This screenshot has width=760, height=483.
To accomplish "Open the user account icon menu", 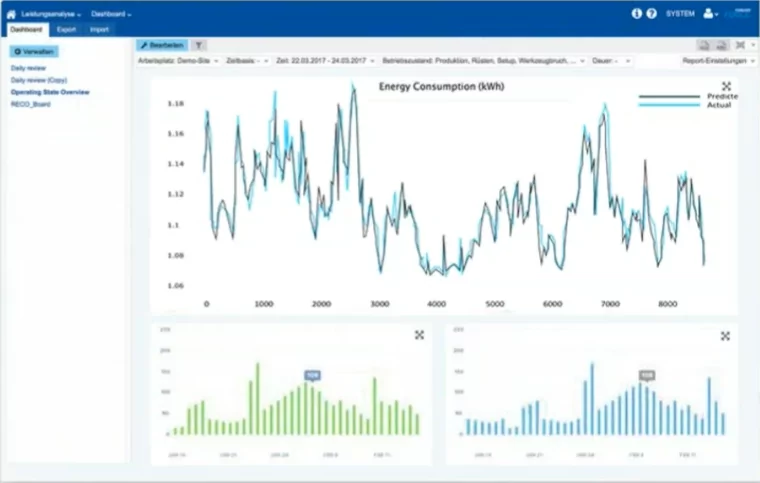I will (711, 14).
